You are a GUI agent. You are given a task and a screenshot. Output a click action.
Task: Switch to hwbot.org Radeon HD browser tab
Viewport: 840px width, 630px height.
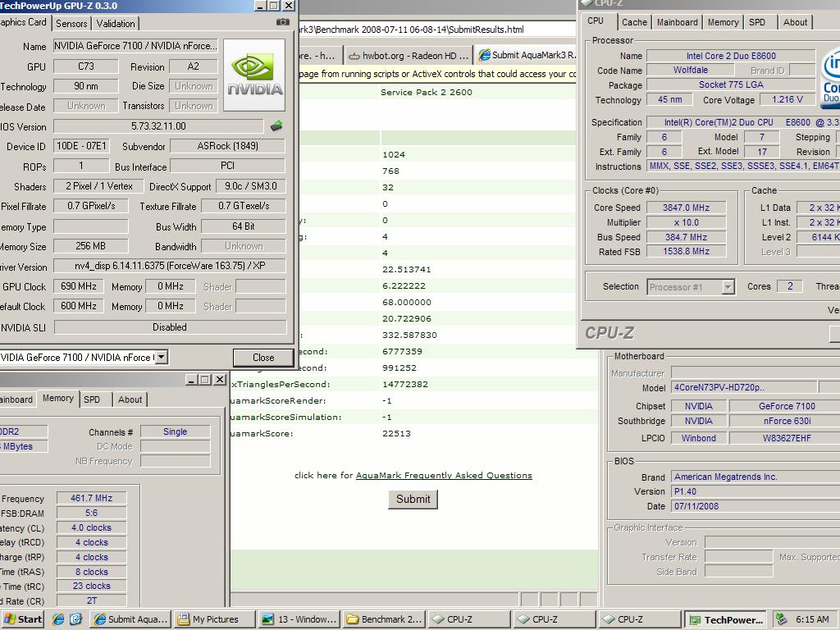[x=409, y=56]
